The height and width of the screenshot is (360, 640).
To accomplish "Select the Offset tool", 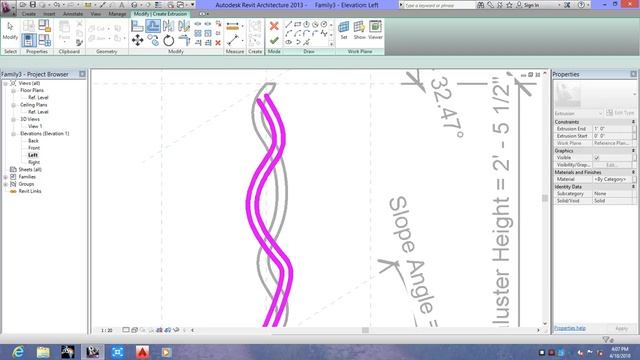I will (x=153, y=26).
